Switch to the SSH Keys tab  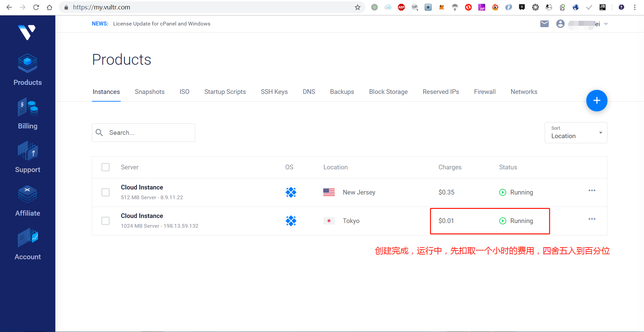[x=274, y=92]
